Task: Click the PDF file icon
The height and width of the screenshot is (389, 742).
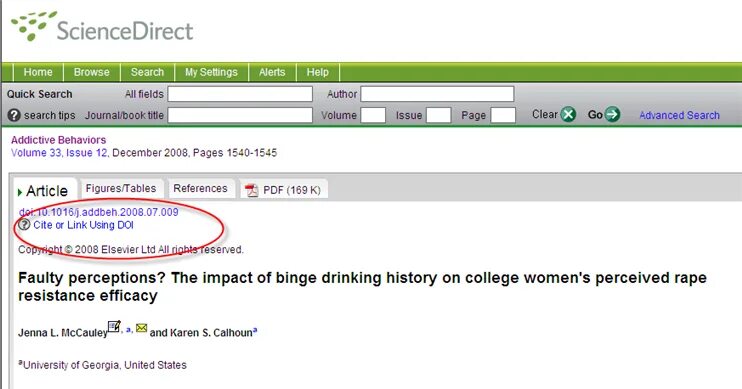Action: click(x=251, y=190)
